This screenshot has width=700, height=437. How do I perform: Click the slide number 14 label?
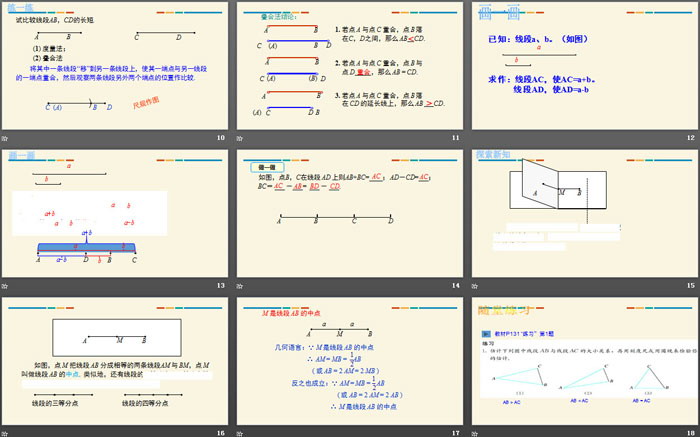click(x=455, y=286)
